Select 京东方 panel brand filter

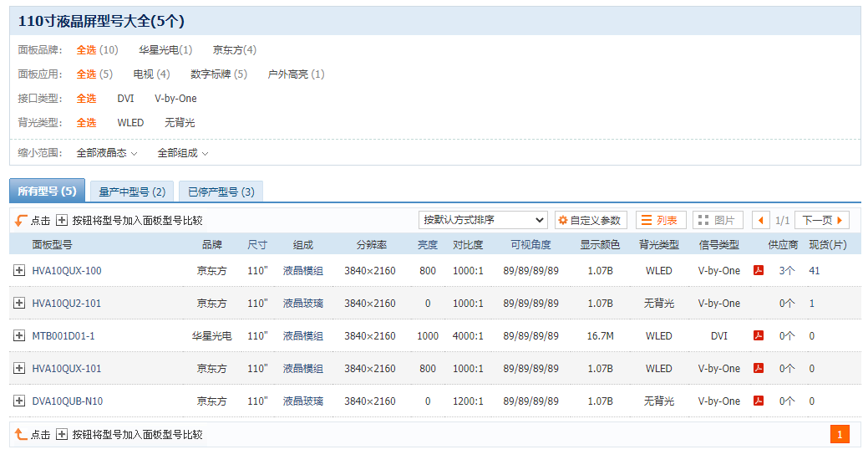coord(234,50)
